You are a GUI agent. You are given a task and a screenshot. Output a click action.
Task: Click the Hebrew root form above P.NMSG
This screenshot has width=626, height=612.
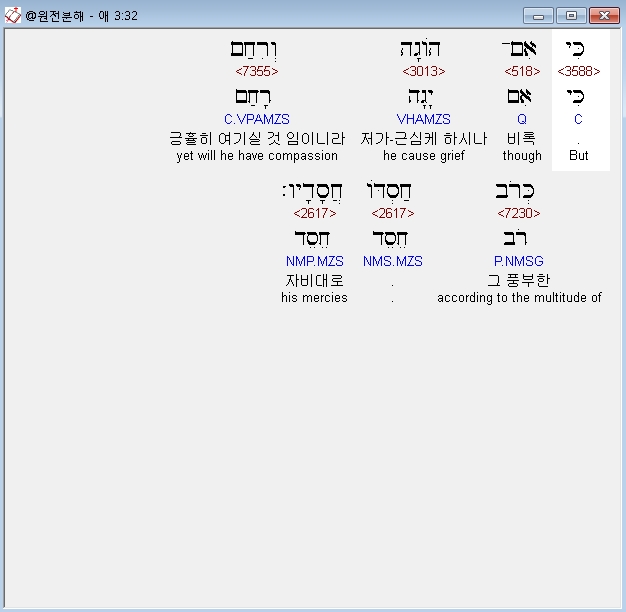coord(515,238)
